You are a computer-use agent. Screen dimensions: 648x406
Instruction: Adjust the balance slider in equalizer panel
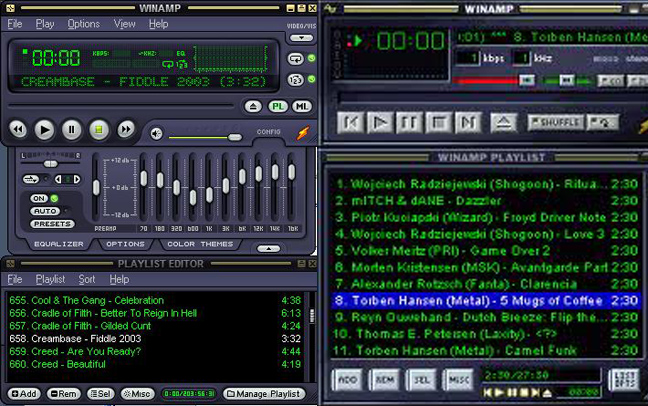tap(50, 164)
